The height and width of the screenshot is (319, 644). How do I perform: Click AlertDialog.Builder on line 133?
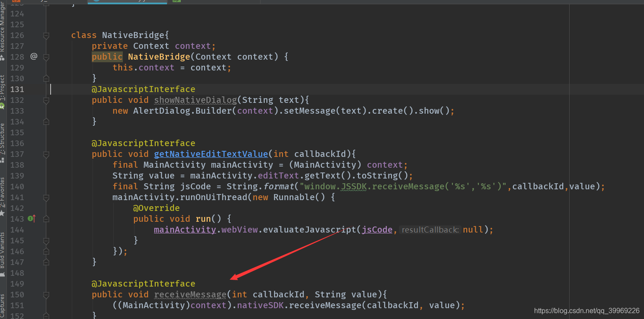pyautogui.click(x=183, y=111)
